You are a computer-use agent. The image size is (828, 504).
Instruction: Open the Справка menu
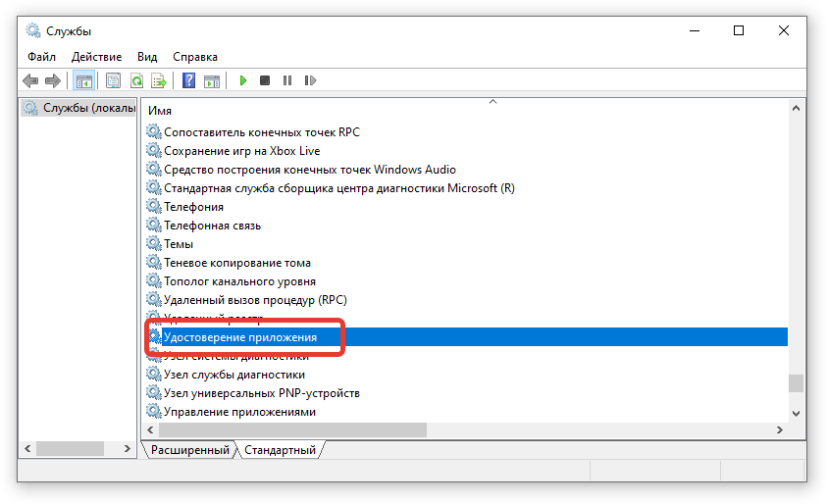[195, 57]
